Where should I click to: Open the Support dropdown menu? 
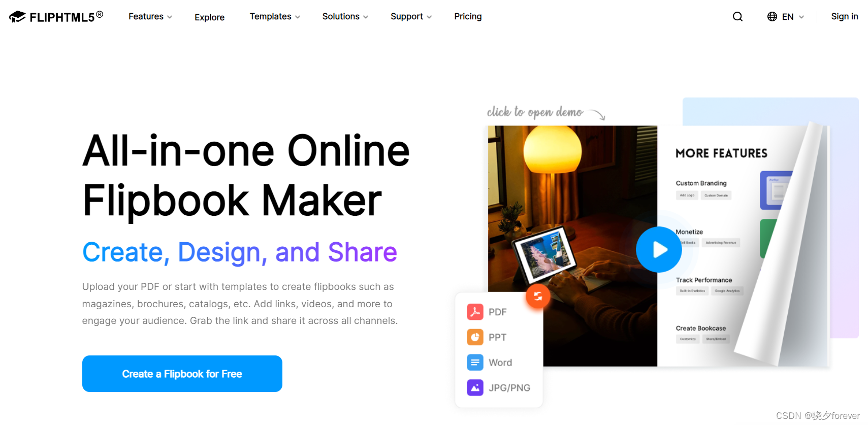tap(411, 17)
